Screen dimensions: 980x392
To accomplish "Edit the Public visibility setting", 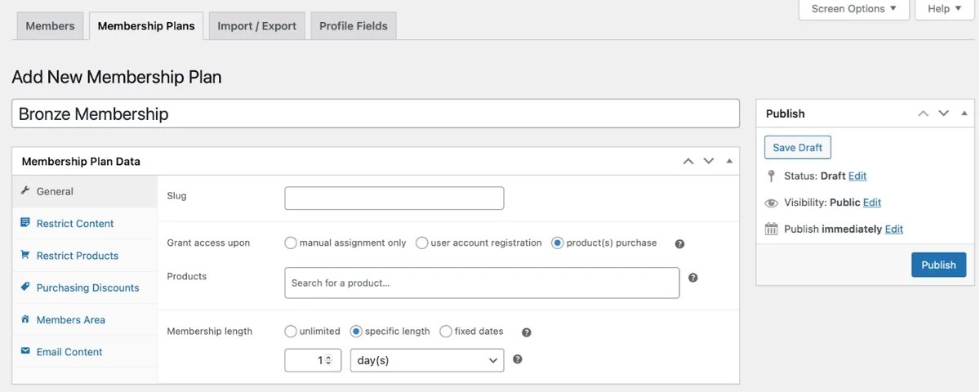I will [x=872, y=203].
